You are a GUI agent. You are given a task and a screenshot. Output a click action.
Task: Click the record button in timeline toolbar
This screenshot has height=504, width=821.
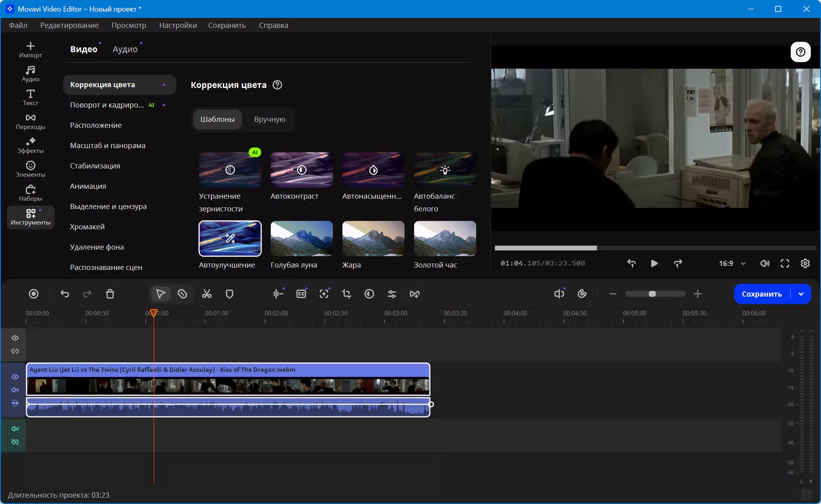point(34,294)
